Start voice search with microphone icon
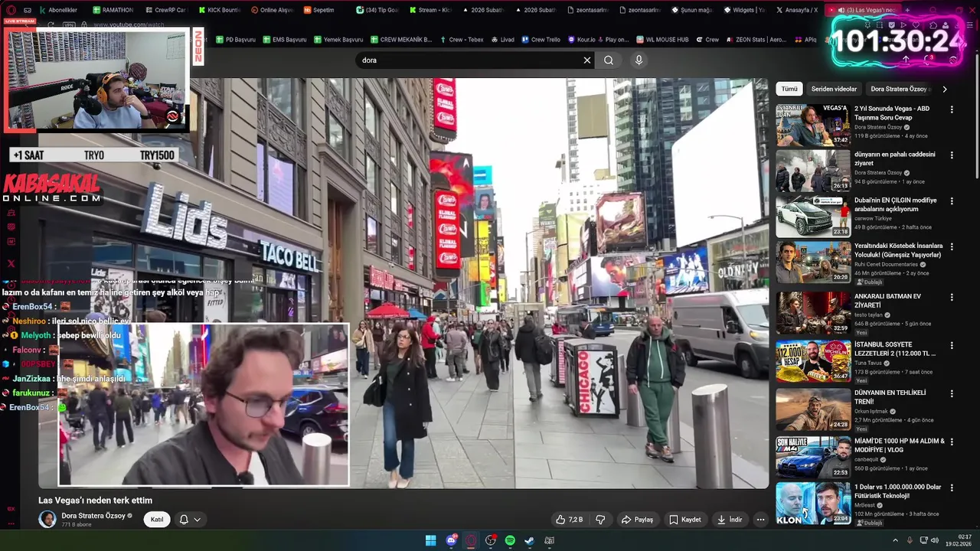Viewport: 980px width, 551px height. [639, 60]
